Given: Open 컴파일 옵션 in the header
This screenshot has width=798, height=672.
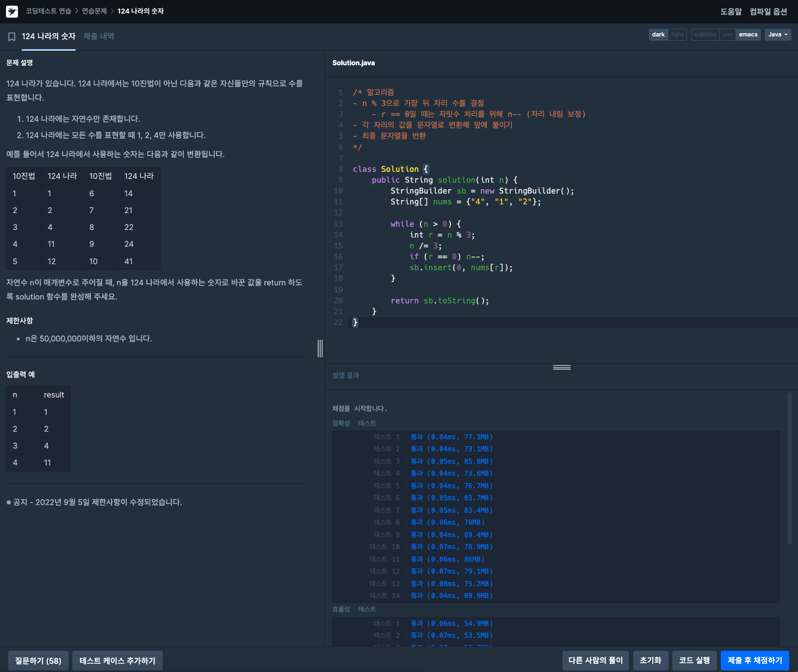Looking at the screenshot, I should tap(768, 11).
